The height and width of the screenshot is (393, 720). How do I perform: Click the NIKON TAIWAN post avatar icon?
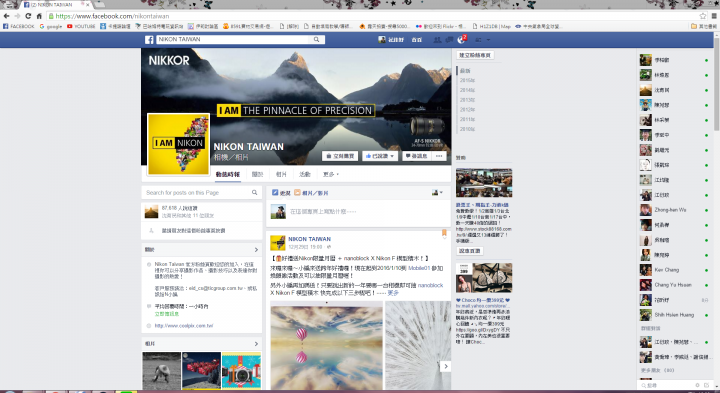tap(277, 242)
